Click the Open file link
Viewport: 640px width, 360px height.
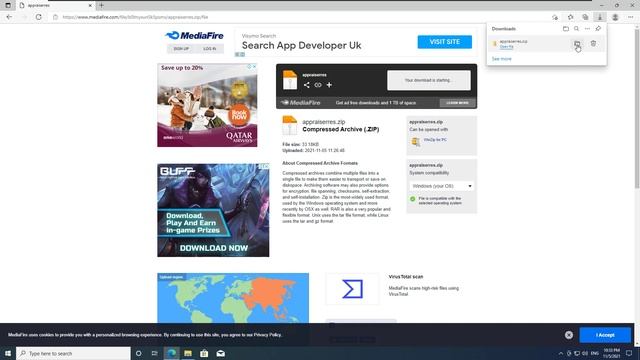tap(507, 47)
